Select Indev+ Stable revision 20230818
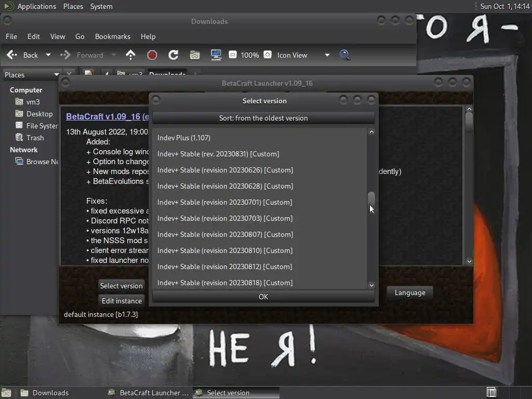Image resolution: width=532 pixels, height=399 pixels. coord(260,282)
